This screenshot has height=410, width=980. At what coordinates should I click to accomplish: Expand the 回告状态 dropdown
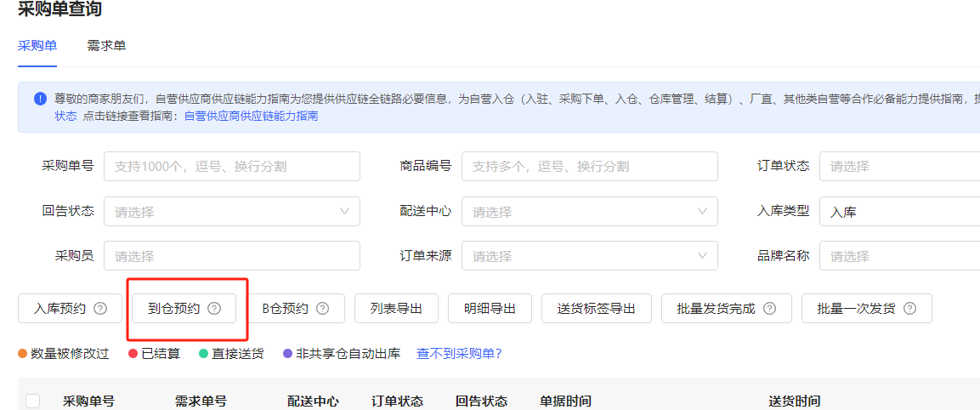point(231,212)
